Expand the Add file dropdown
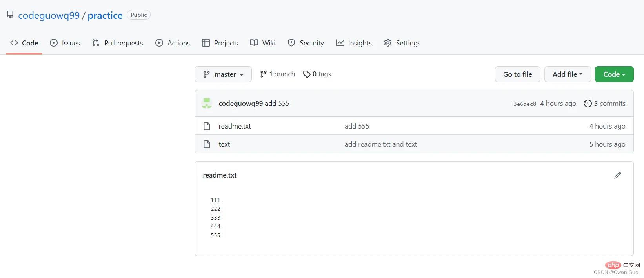This screenshot has height=278, width=644. 567,74
